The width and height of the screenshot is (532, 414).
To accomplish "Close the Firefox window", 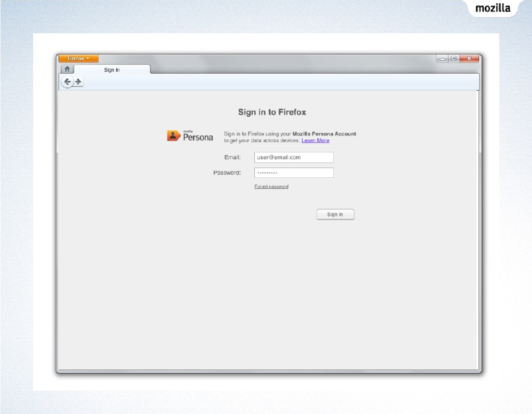I will point(469,59).
